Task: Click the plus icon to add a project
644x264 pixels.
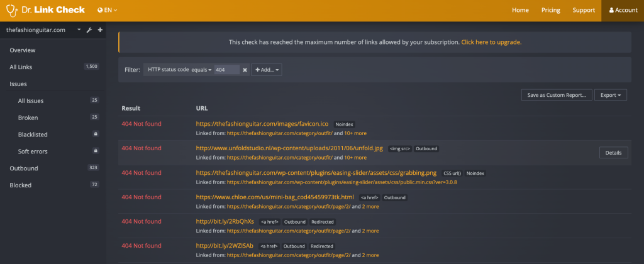Action: 100,30
